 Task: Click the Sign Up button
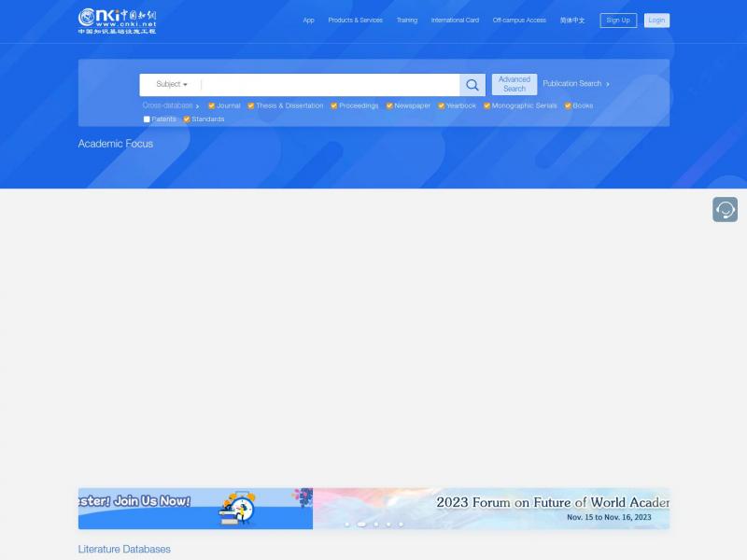618,21
